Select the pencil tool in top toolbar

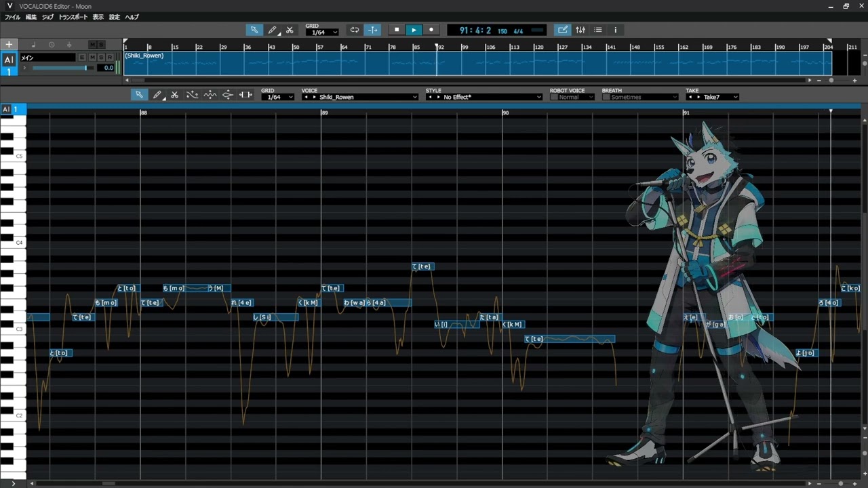(x=273, y=30)
